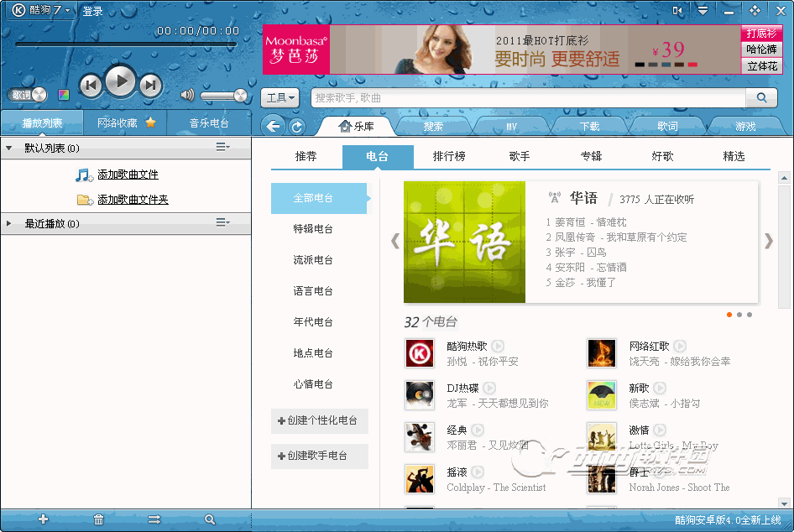794x532 pixels.
Task: Open 最近播放 list options menu
Action: pyautogui.click(x=222, y=222)
